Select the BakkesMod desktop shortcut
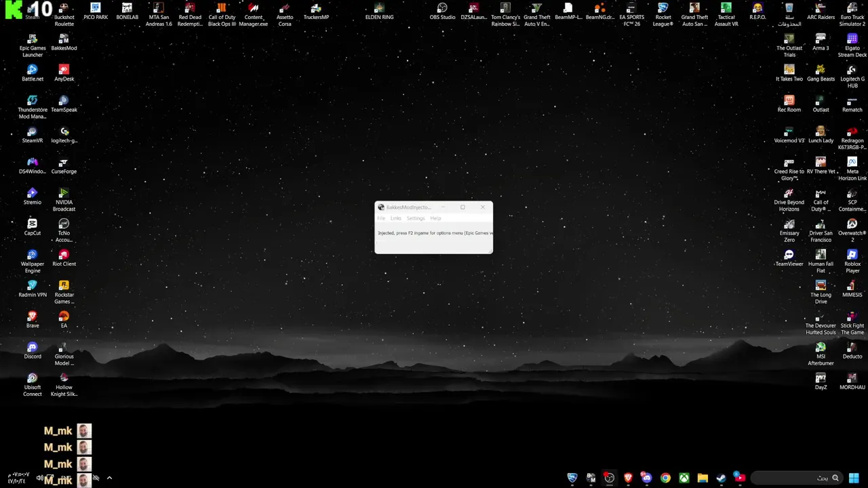Image resolution: width=868 pixels, height=488 pixels. tap(64, 43)
